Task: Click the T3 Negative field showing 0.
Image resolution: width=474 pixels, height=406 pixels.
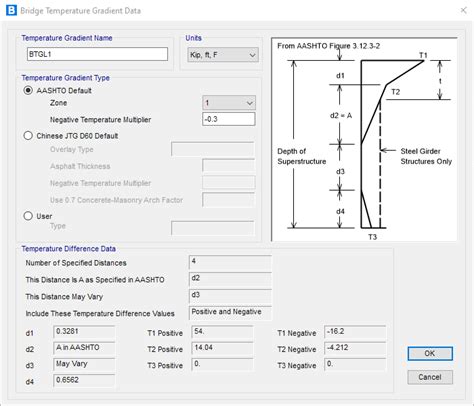Action: pyautogui.click(x=355, y=364)
